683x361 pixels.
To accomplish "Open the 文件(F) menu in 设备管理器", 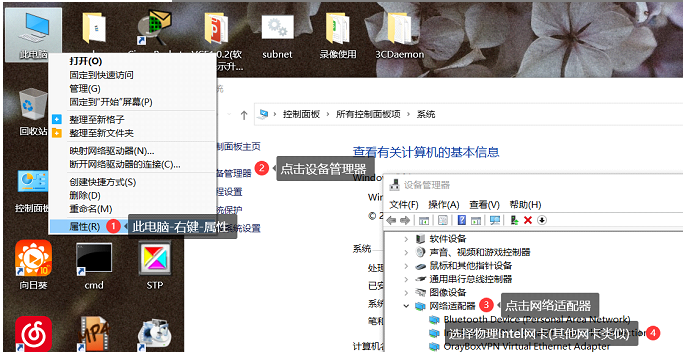I will (404, 205).
